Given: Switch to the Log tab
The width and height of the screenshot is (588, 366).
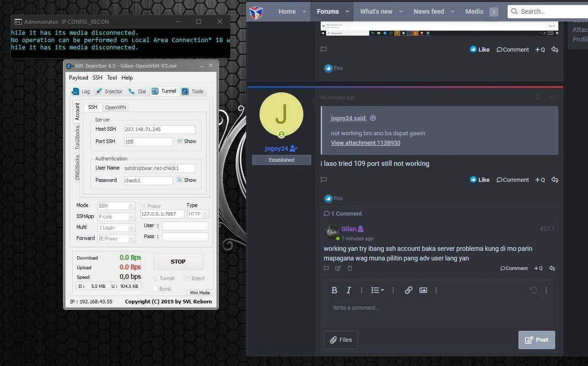Looking at the screenshot, I should coord(81,91).
